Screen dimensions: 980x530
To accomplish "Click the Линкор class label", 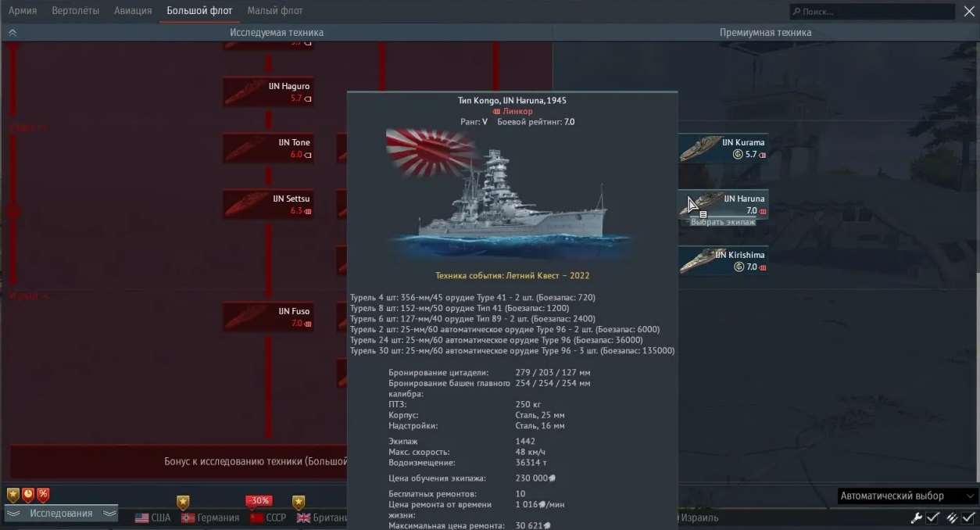I will click(513, 112).
